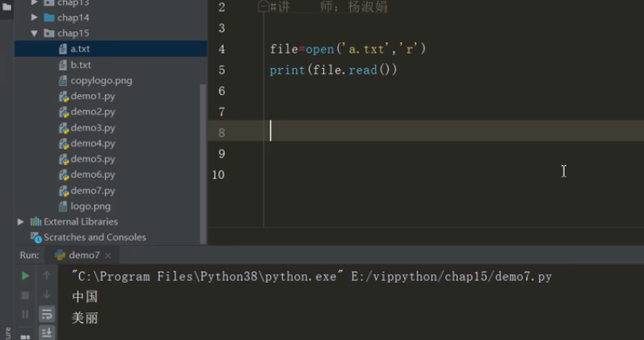Screen dimensions: 644x340
Task: Select logo.png in the project tree
Action: tap(90, 206)
